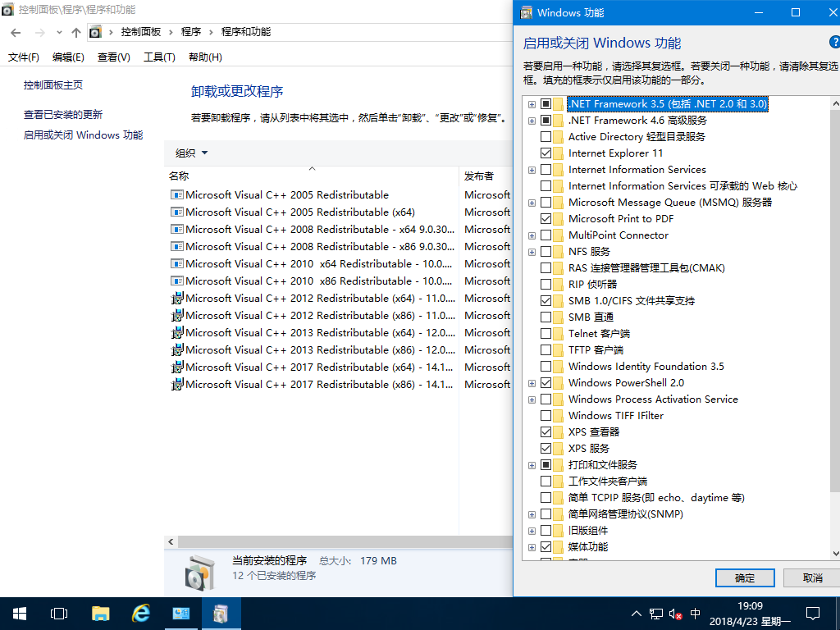Open Action Center notification icon

click(x=813, y=614)
